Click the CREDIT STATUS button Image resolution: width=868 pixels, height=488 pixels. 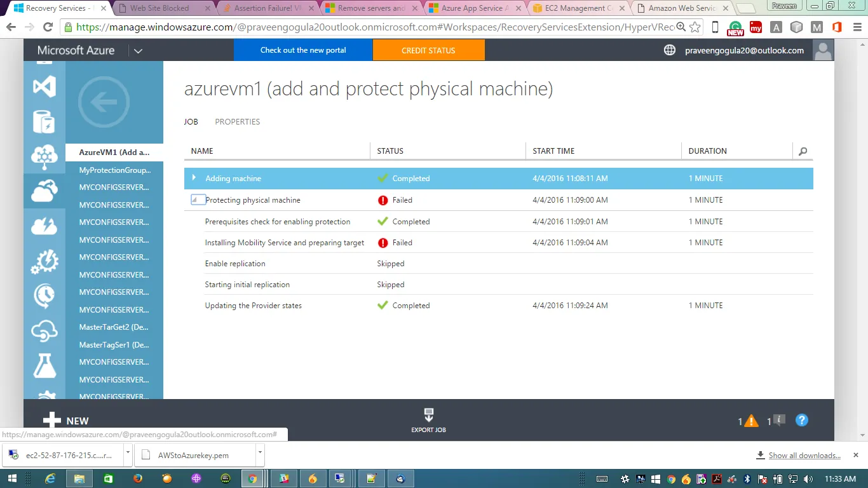[x=429, y=50]
